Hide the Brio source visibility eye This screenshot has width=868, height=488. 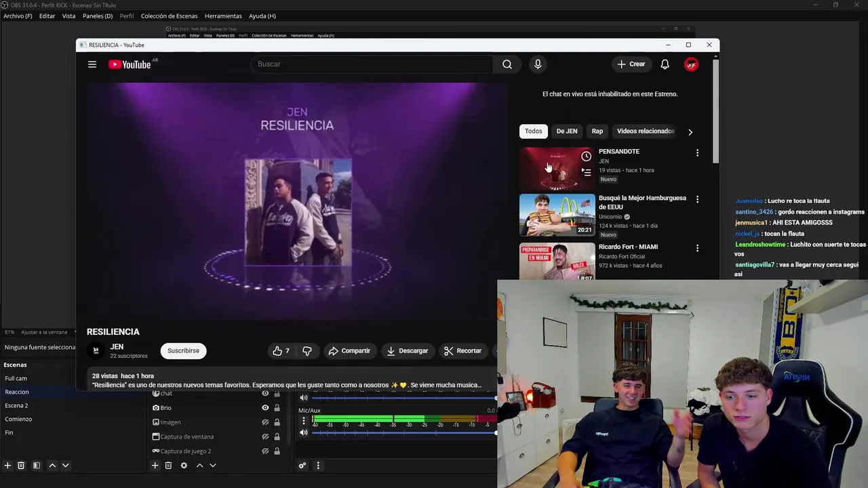[265, 408]
